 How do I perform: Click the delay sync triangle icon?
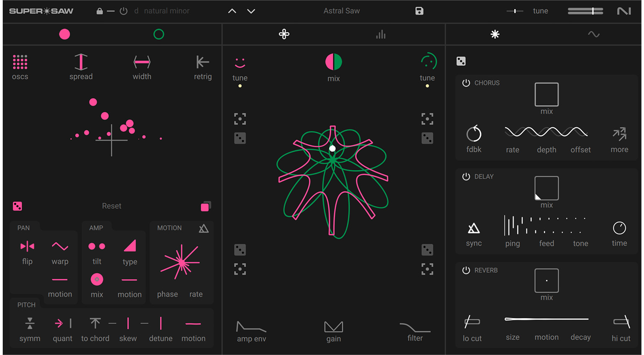point(474,228)
